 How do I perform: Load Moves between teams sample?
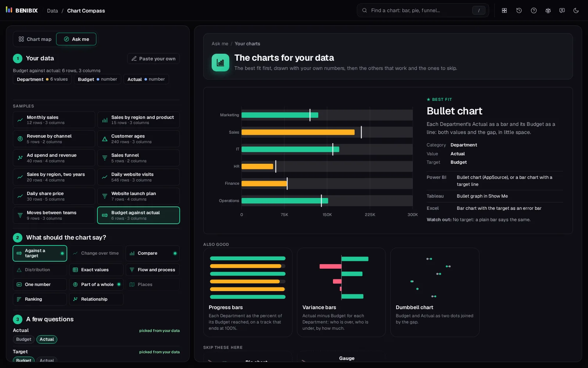click(54, 215)
